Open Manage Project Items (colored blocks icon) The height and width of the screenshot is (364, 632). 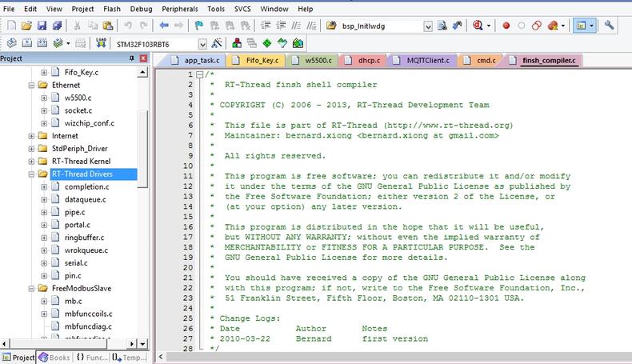237,43
